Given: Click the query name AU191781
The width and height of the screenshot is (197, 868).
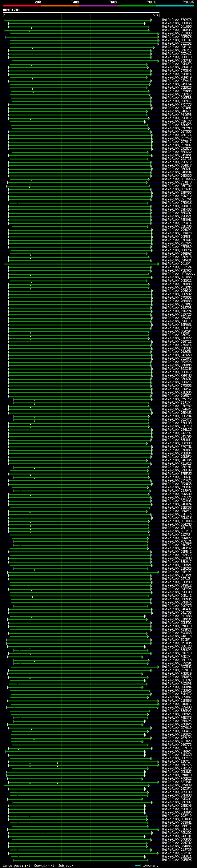Looking at the screenshot, I should (x=11, y=10).
